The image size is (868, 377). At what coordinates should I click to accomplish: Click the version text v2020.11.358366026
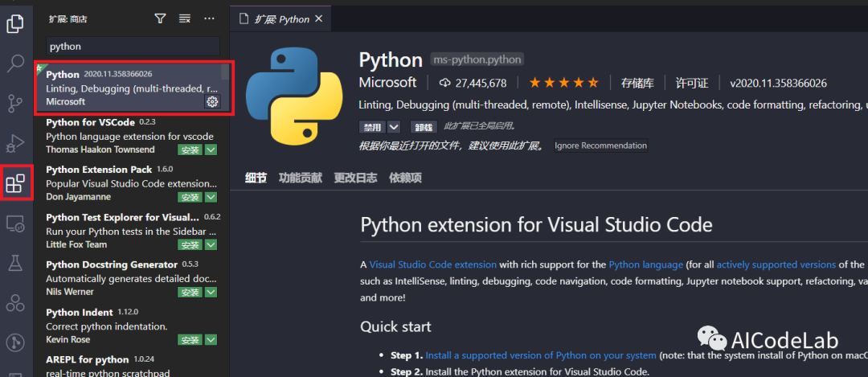coord(778,83)
